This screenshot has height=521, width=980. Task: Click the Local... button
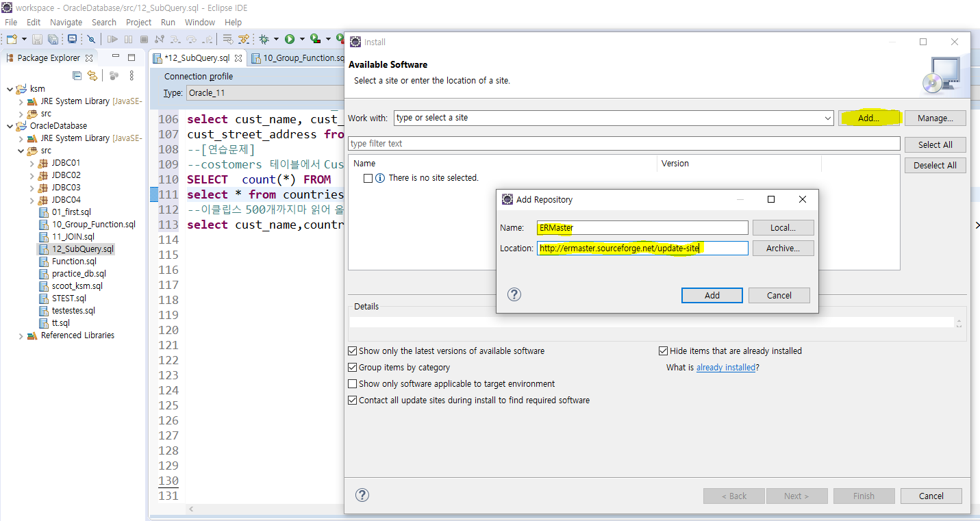click(x=783, y=227)
